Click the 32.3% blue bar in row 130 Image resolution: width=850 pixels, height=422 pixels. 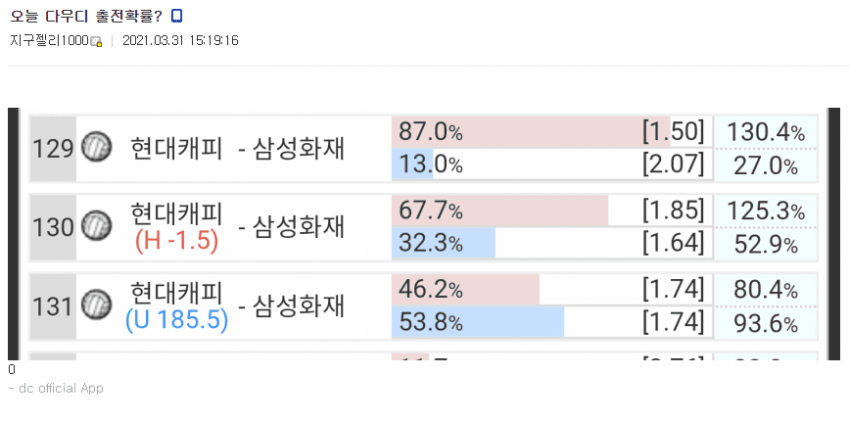444,243
